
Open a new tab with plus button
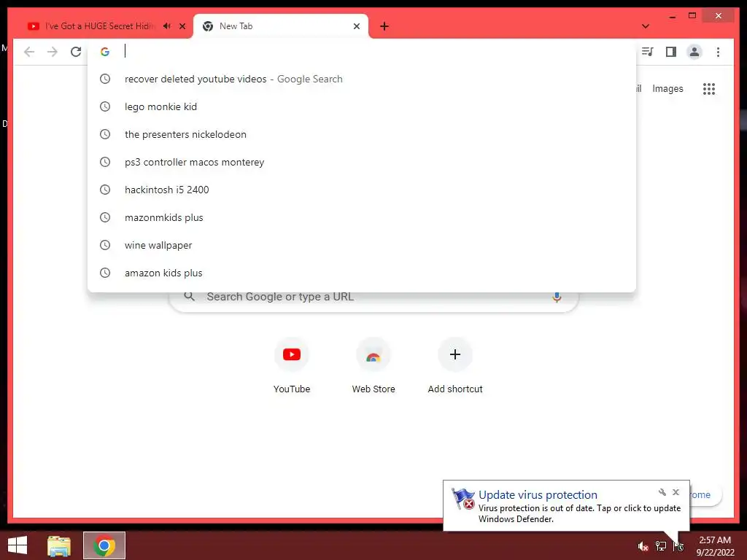coord(384,26)
